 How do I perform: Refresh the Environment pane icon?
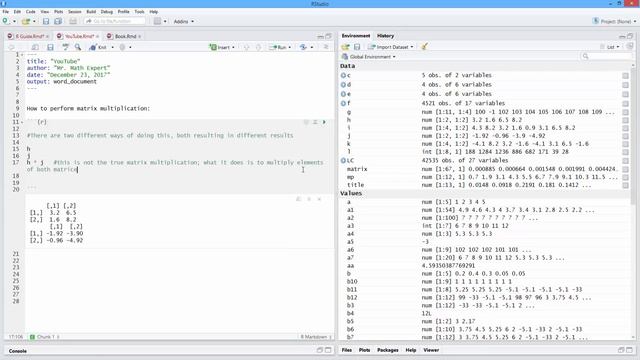pos(630,47)
